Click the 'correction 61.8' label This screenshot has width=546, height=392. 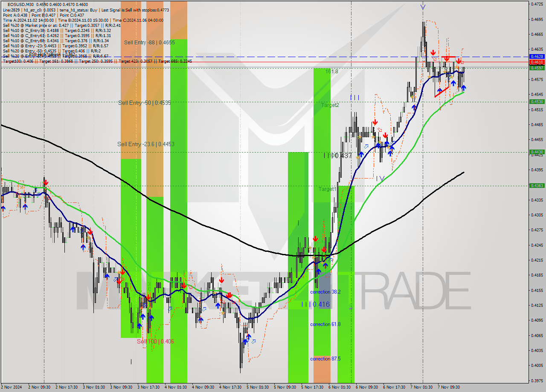[x=325, y=324]
